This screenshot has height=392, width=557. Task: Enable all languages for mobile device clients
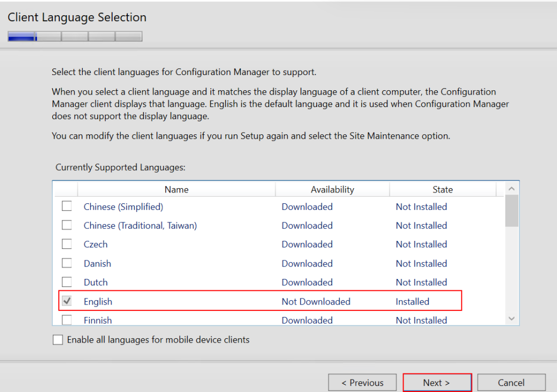point(58,340)
